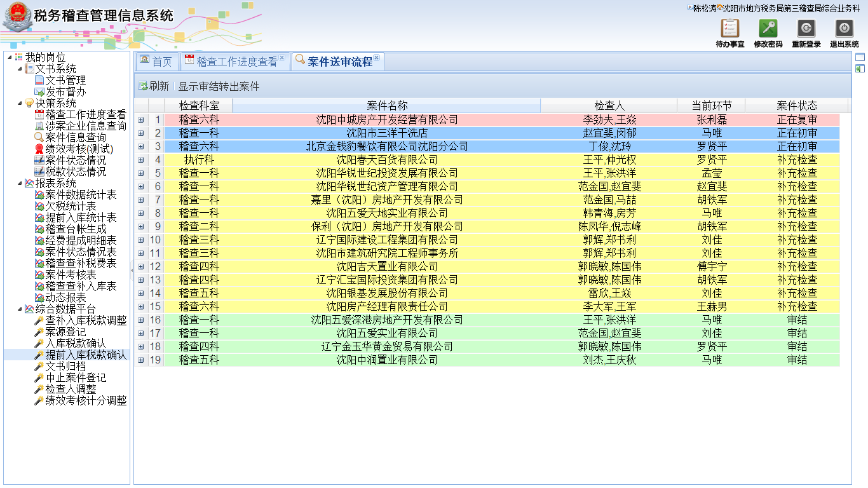Sort by the 稽查科室 column header
Viewport: 868px width, 488px height.
tap(199, 105)
